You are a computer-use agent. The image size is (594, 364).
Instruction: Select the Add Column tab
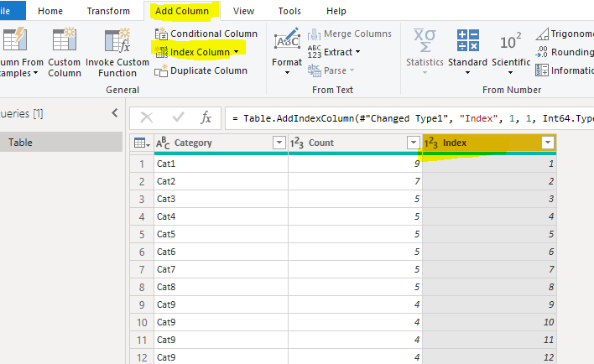coord(182,11)
